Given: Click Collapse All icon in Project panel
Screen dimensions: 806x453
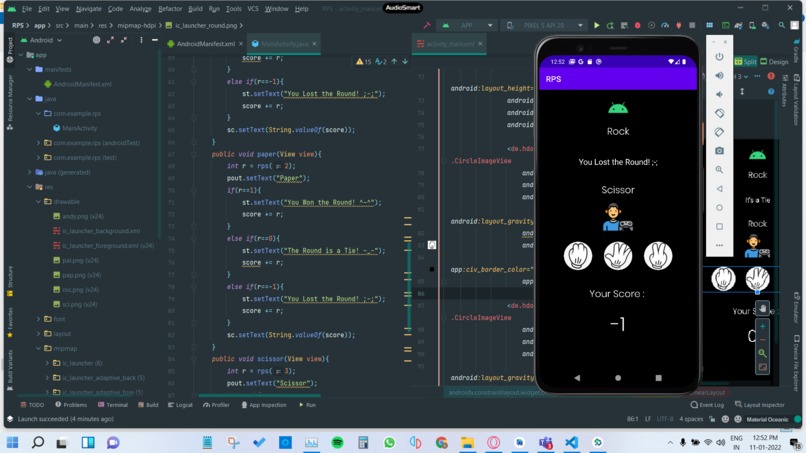Looking at the screenshot, I should coord(124,40).
